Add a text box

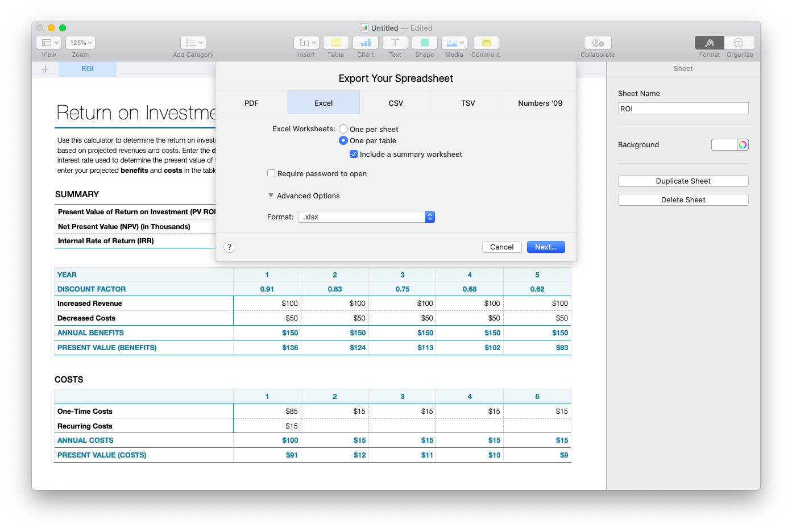pyautogui.click(x=395, y=43)
